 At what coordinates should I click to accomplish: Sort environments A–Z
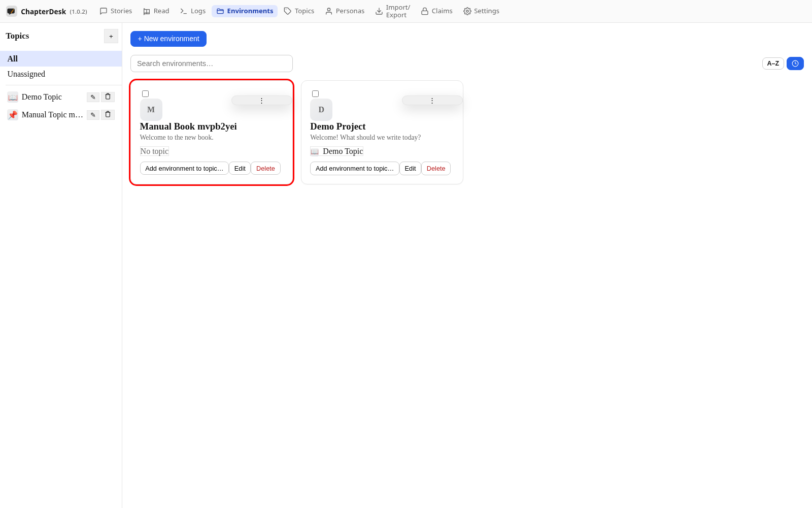pyautogui.click(x=773, y=63)
